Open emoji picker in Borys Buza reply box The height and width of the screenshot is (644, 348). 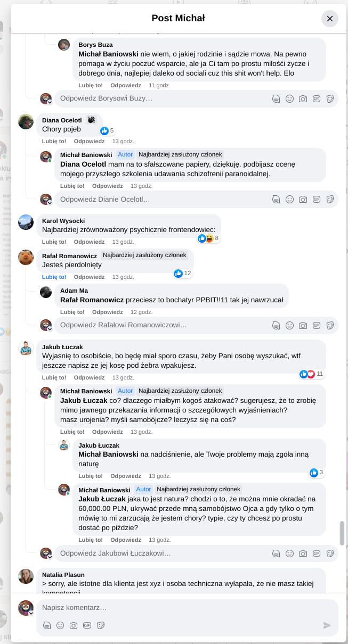[x=289, y=98]
